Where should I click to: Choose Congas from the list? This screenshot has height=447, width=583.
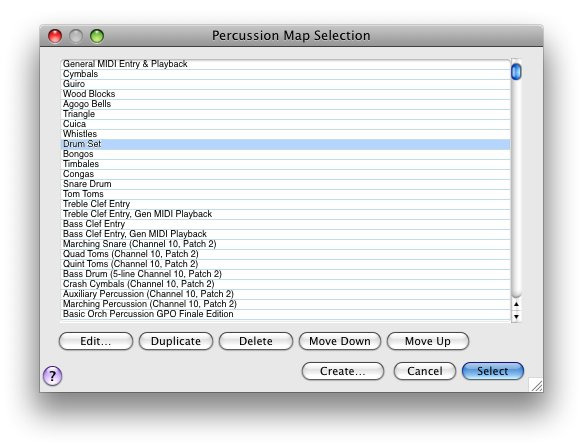286,175
